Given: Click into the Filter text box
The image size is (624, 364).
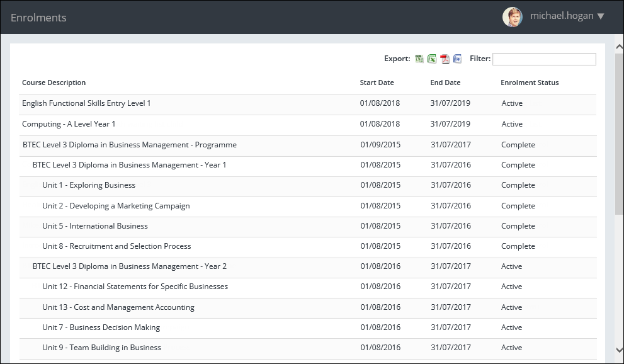Looking at the screenshot, I should pos(544,59).
